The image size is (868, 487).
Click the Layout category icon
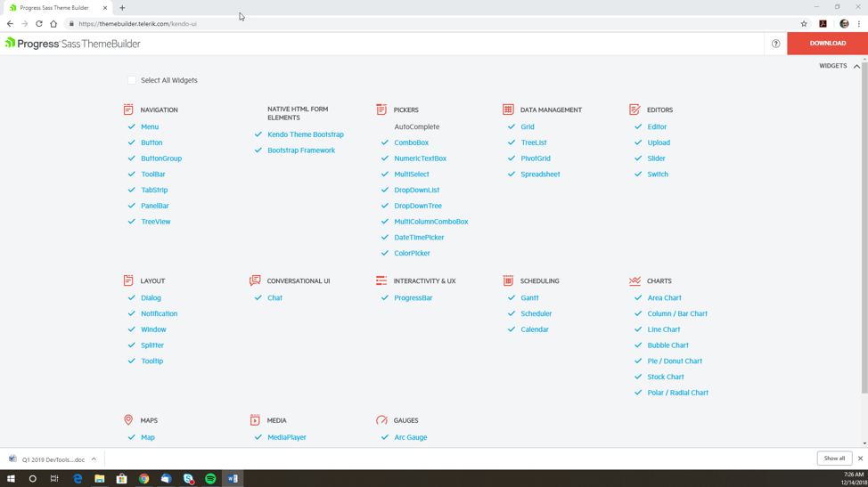128,280
